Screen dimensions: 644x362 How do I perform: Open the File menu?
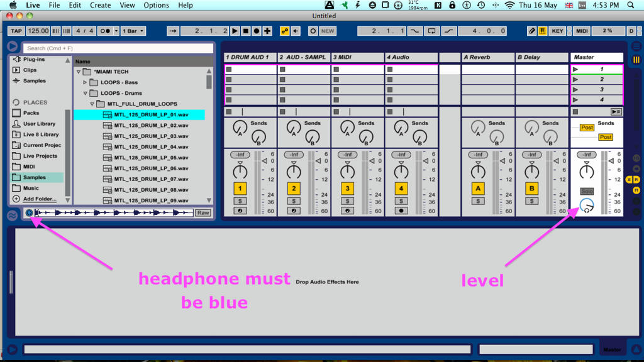(54, 5)
